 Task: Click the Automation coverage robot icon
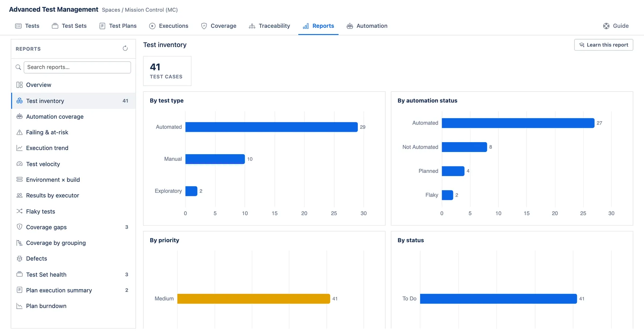pyautogui.click(x=19, y=116)
